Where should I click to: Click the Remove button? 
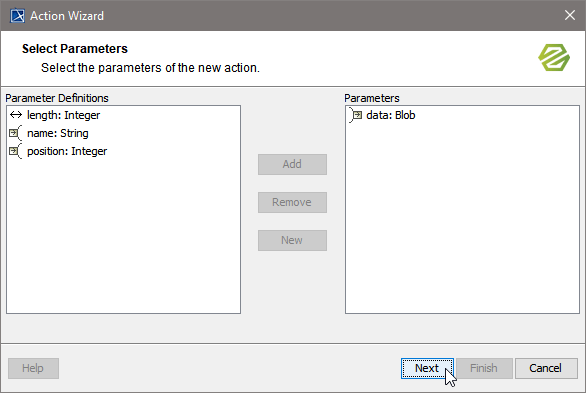[292, 202]
